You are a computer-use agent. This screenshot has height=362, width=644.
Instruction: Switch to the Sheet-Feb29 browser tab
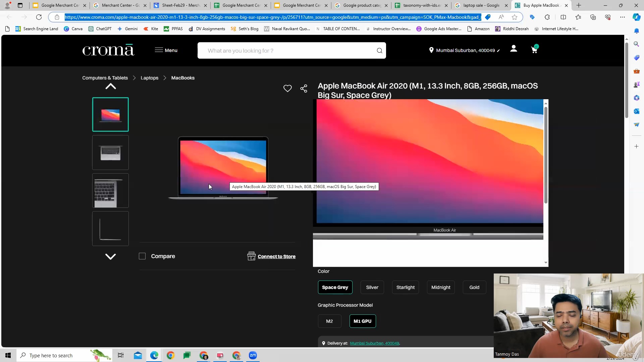click(x=181, y=5)
